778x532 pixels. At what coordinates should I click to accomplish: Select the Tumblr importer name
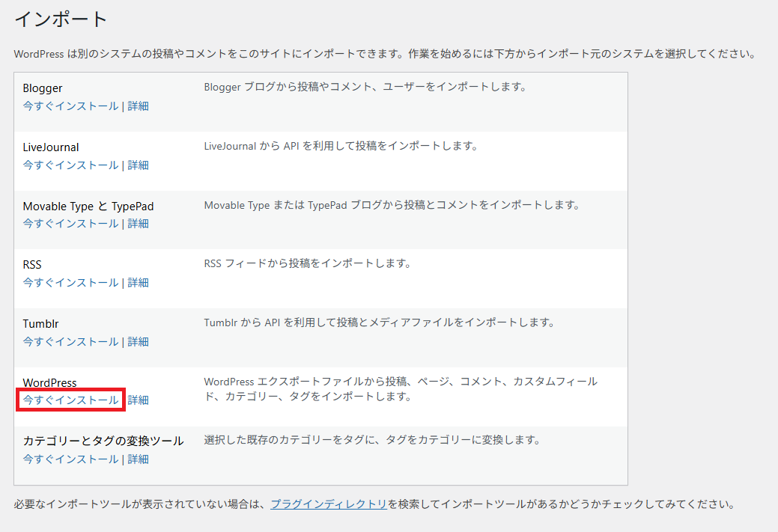[40, 324]
